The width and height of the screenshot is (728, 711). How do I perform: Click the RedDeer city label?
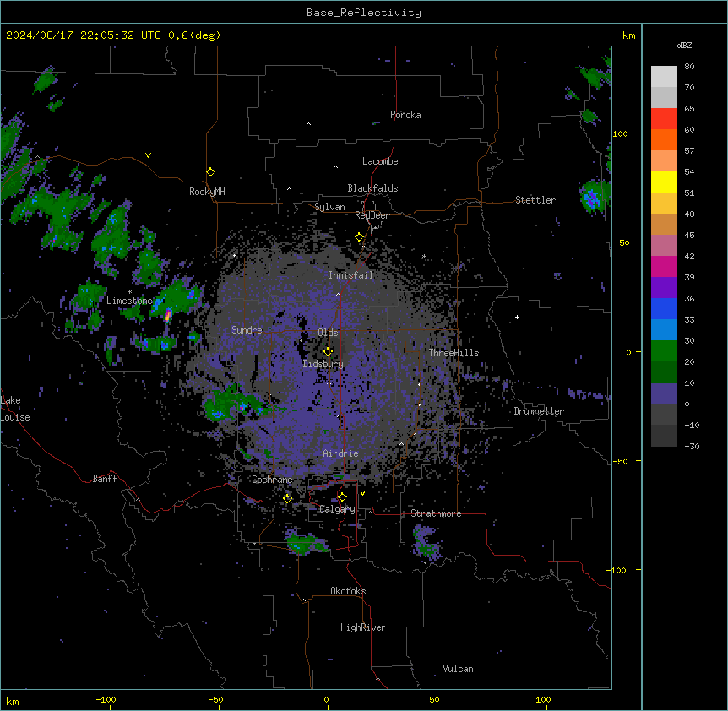point(372,215)
